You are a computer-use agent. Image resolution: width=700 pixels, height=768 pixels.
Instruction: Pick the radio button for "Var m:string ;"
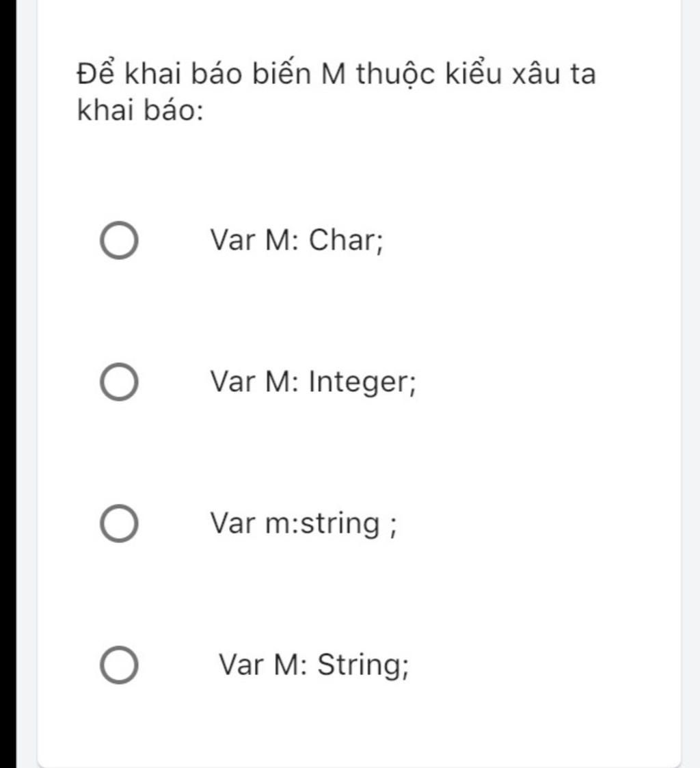click(119, 525)
